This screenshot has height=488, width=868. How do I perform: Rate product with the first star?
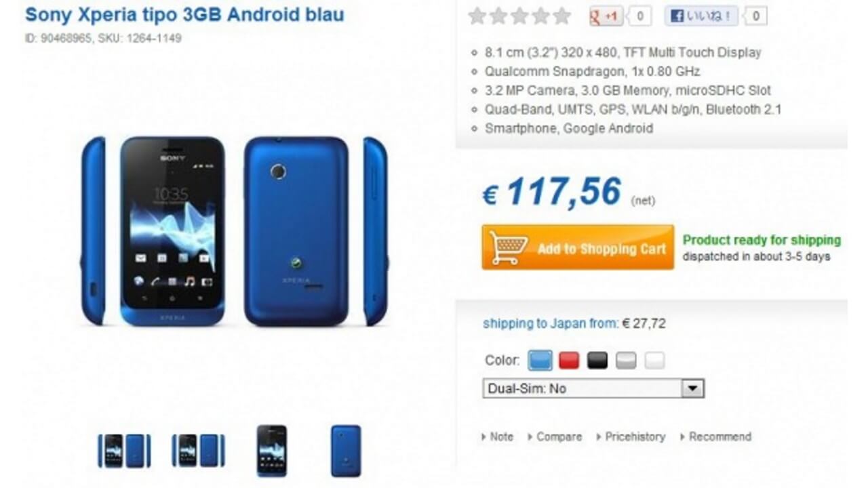click(x=477, y=16)
